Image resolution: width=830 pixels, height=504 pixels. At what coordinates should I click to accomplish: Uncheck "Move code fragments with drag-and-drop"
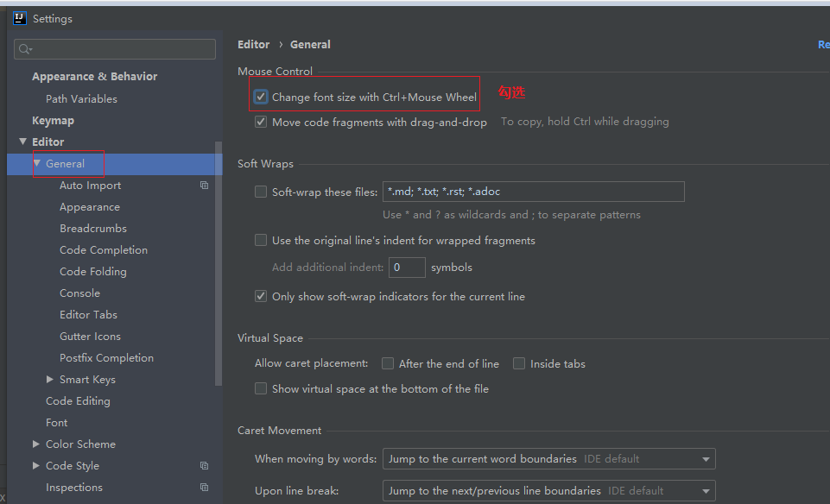point(261,122)
